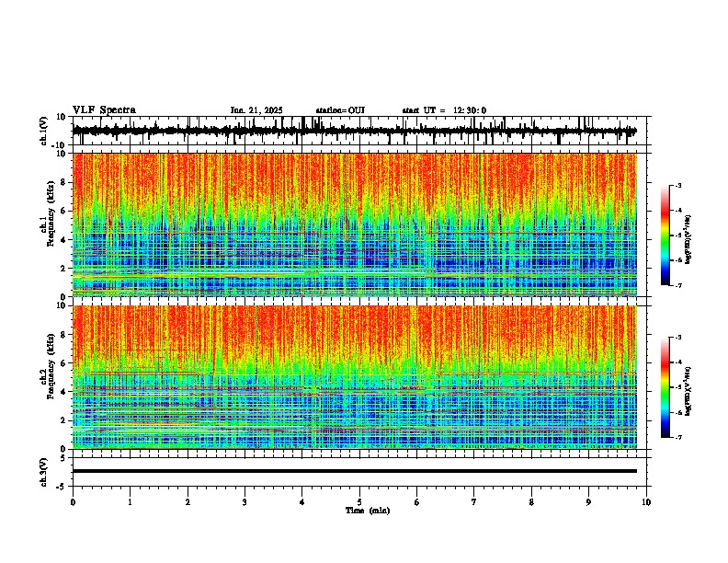Click time axis tick label 4
728x563 pixels.
302,502
